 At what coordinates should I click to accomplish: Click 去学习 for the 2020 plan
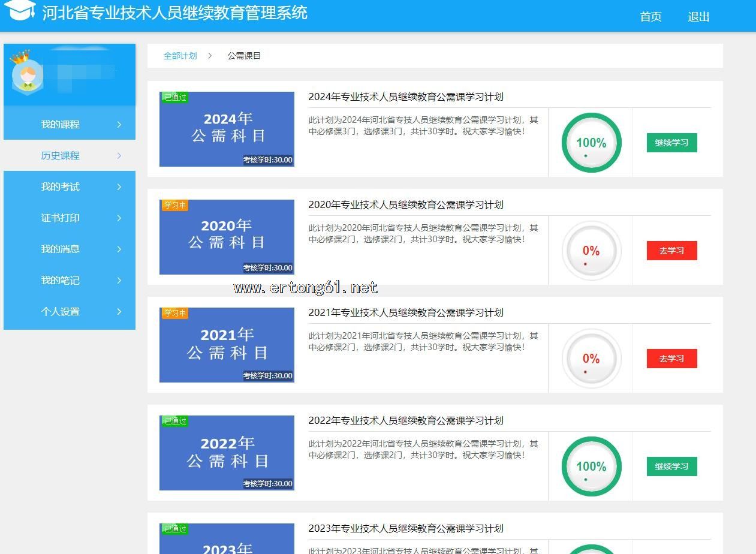(671, 251)
